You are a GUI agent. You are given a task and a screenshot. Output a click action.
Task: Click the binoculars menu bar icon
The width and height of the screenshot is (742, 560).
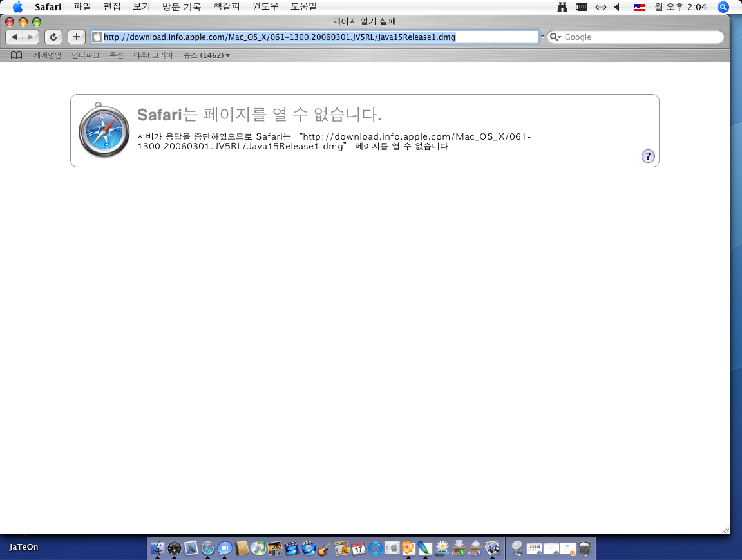point(562,6)
